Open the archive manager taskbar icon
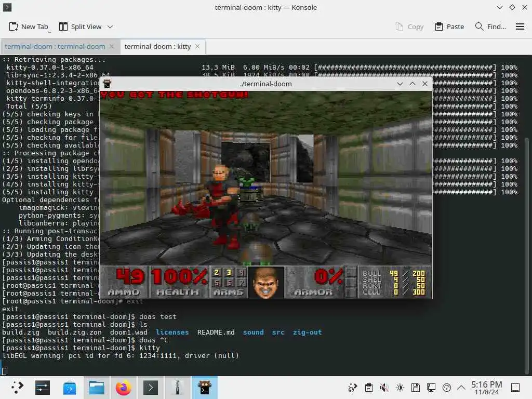532x399 pixels. coord(178,388)
